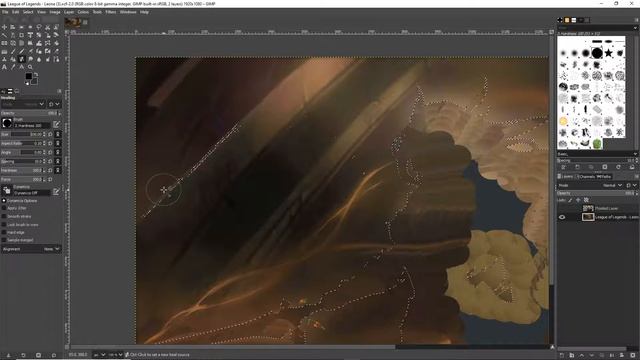Open the brush tag dropdown showing Basic
Image resolution: width=640 pixels, height=360 pixels.
pos(597,154)
